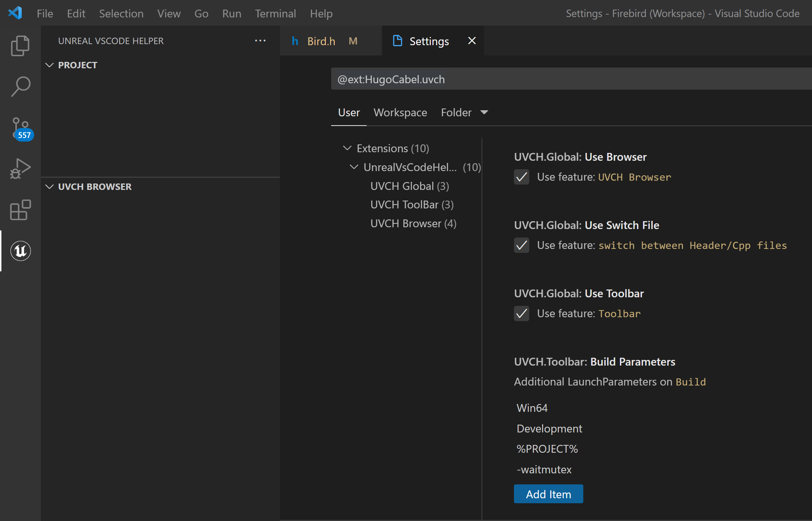Switch to the Bird.h editor tab
The image size is (812, 521).
tap(331, 41)
